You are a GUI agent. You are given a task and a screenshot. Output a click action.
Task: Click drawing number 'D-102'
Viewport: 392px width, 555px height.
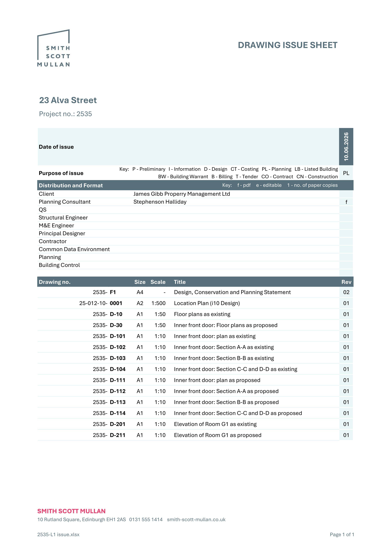pyautogui.click(x=118, y=347)
